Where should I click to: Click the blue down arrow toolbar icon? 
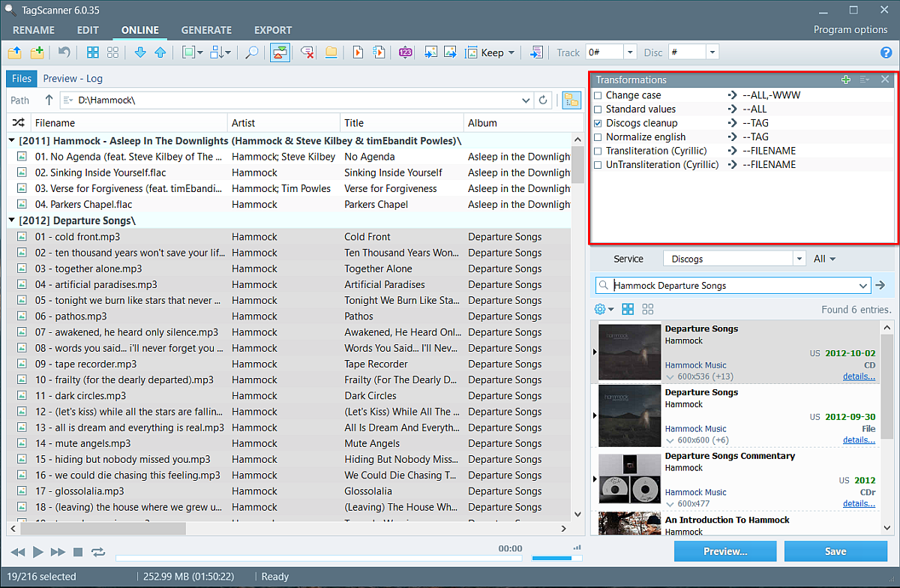139,52
